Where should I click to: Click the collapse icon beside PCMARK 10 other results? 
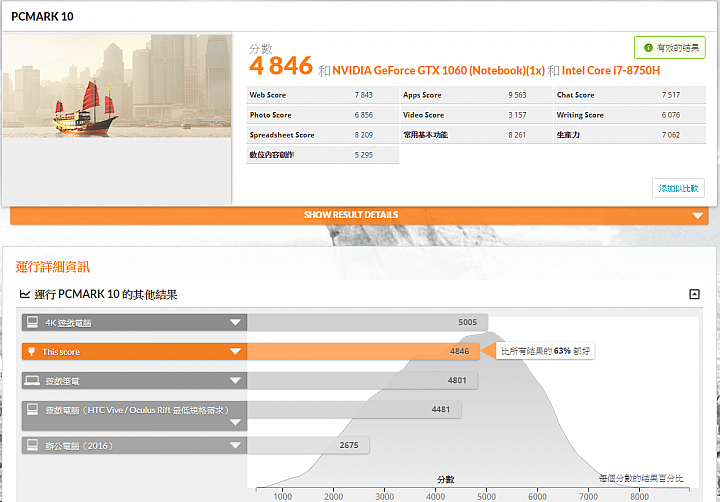[x=694, y=294]
